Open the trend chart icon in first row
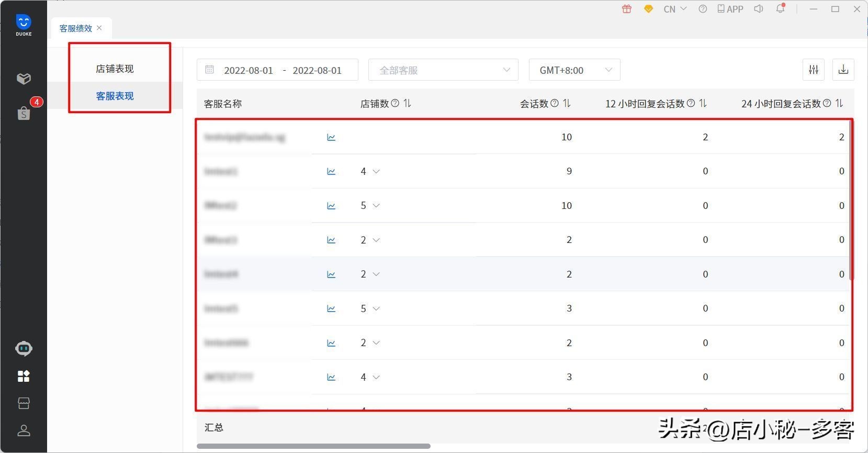 point(331,137)
